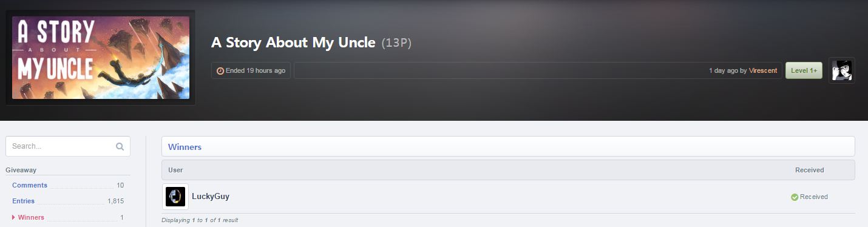Open the A Story About My Uncle banner image
The image size is (868, 227).
click(x=101, y=58)
